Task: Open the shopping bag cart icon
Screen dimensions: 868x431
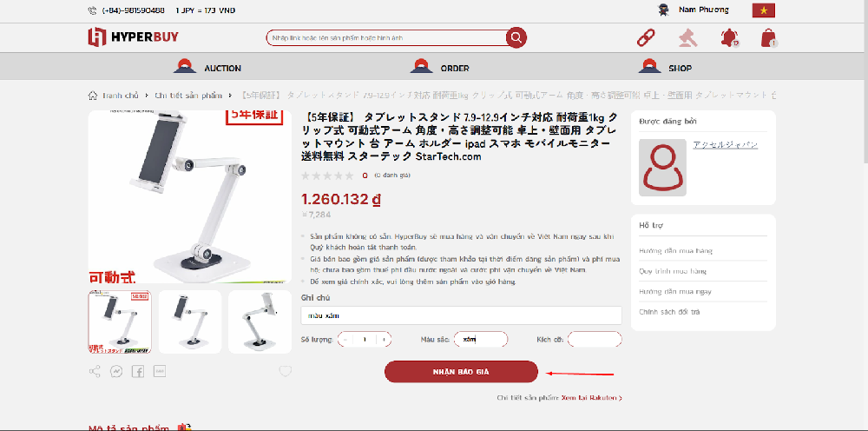Action: click(x=769, y=37)
